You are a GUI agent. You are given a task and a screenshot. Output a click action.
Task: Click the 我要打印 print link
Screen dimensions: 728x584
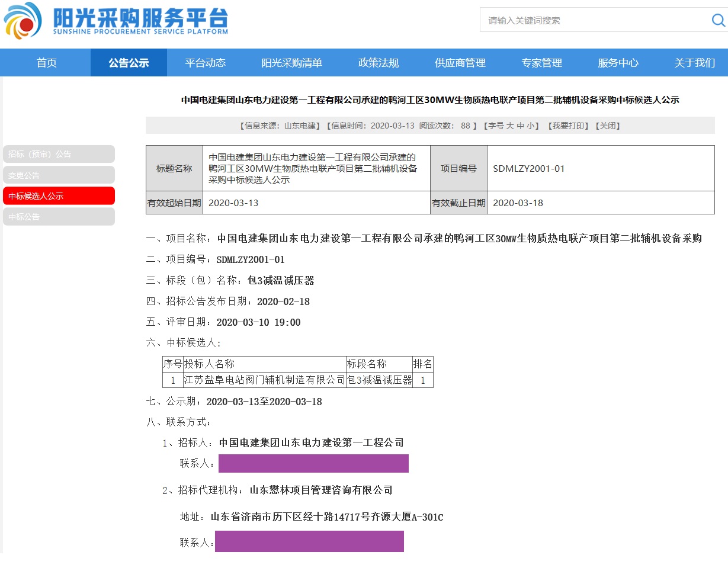[567, 126]
